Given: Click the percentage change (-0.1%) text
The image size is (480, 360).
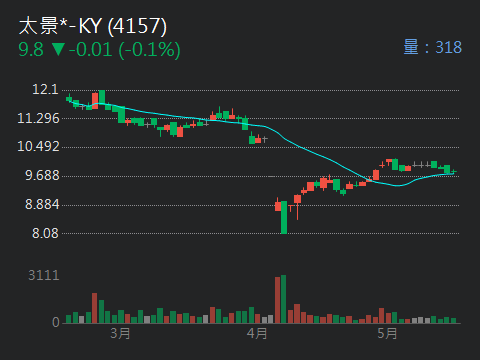Looking at the screenshot, I should click(x=150, y=50).
